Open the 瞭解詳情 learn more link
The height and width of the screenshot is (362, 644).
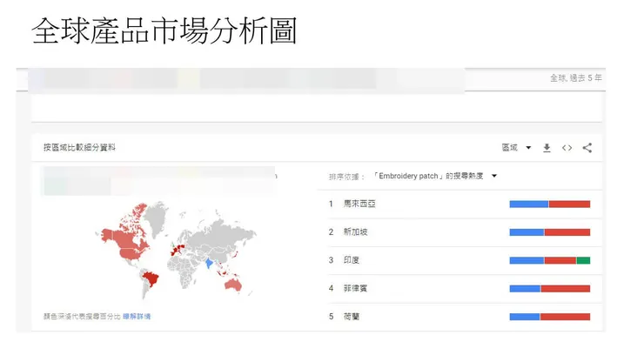137,317
